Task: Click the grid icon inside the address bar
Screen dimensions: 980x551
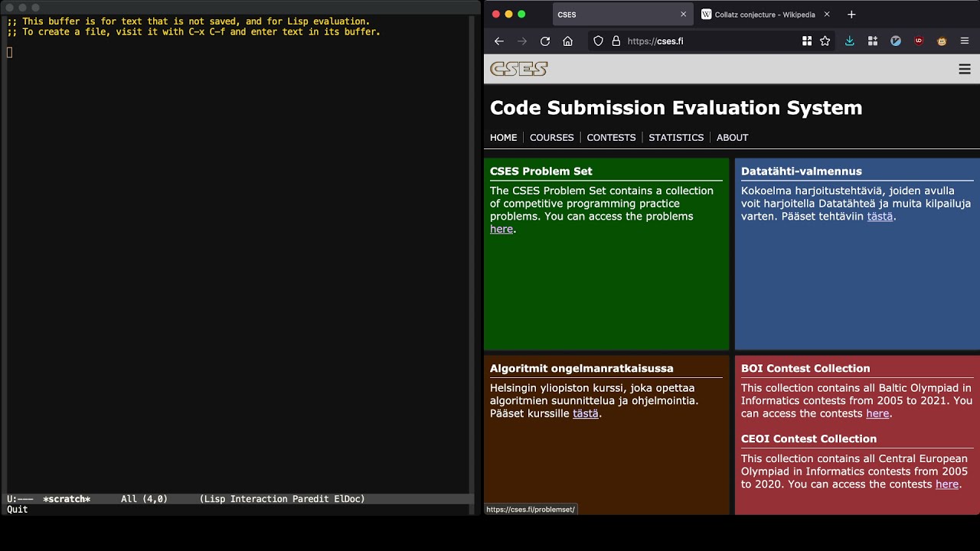Action: [806, 41]
